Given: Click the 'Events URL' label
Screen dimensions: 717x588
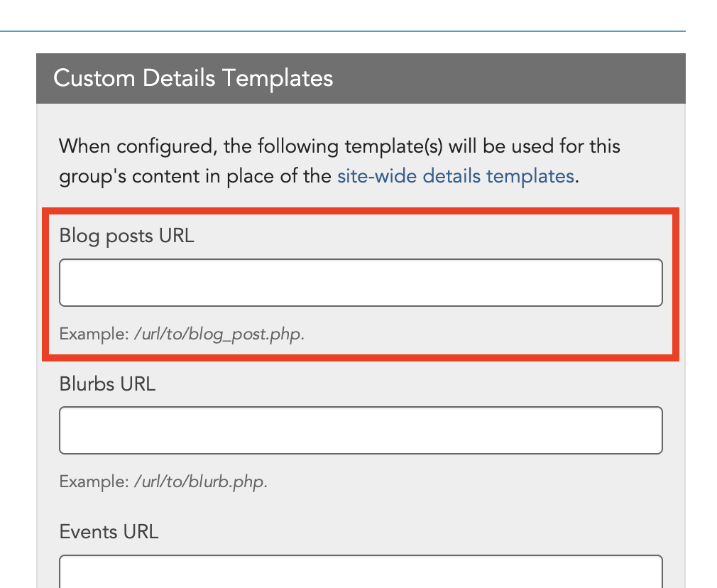Looking at the screenshot, I should [109, 532].
